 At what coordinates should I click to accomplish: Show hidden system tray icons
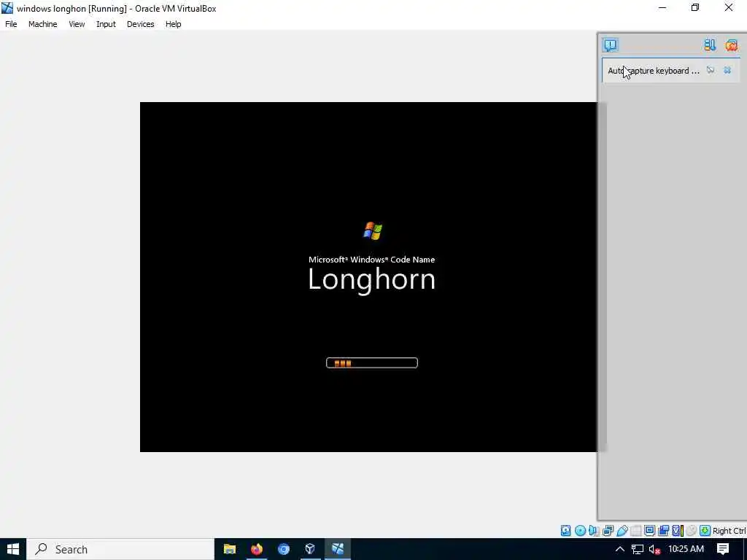620,549
